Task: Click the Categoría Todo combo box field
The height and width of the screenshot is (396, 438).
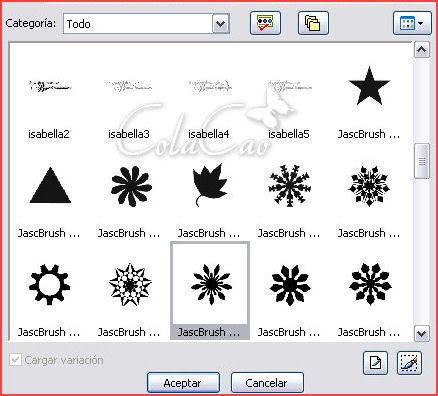Action: pos(146,24)
